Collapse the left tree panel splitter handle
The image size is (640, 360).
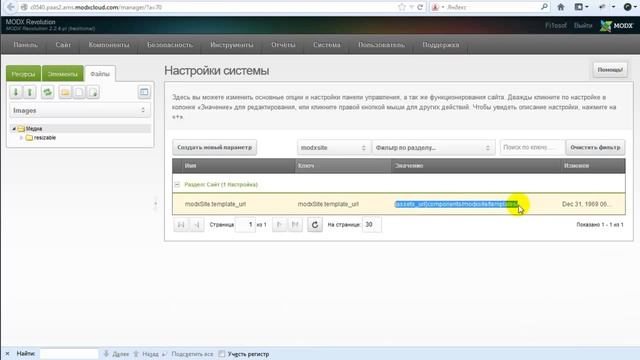tap(156, 204)
